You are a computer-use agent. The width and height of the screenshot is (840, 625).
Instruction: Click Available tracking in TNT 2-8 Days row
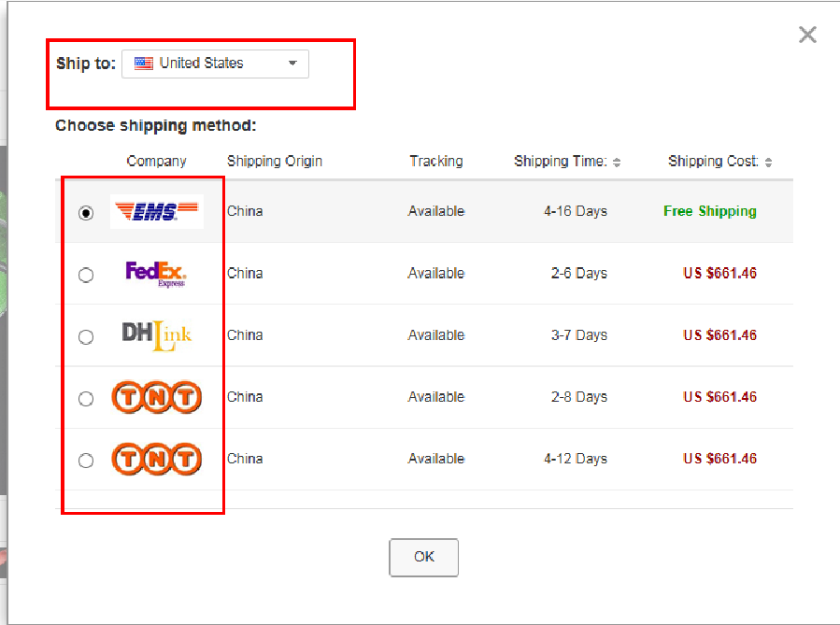pos(436,397)
